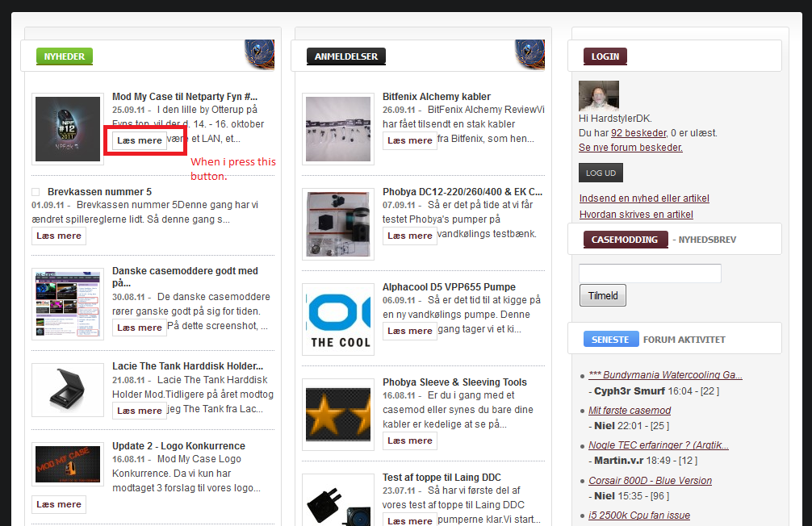Click Læs mere under Danske casemoddere godt med på
The image size is (812, 526).
point(140,328)
